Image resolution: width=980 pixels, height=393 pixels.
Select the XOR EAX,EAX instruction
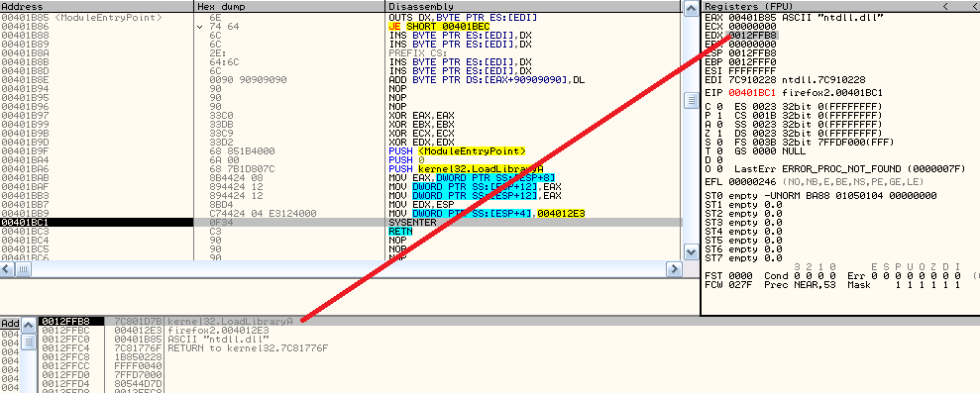421,116
